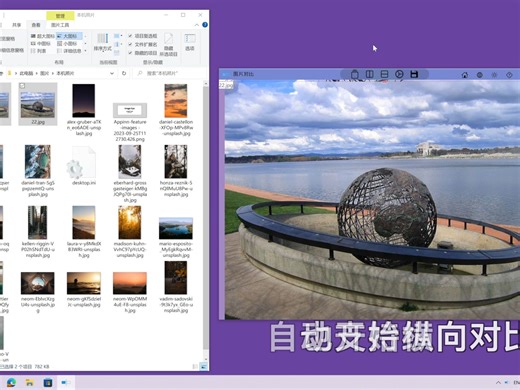Screen dimensions: 520x390
Task: Select the daniel-castellon unsplash image file
Action: click(176, 110)
